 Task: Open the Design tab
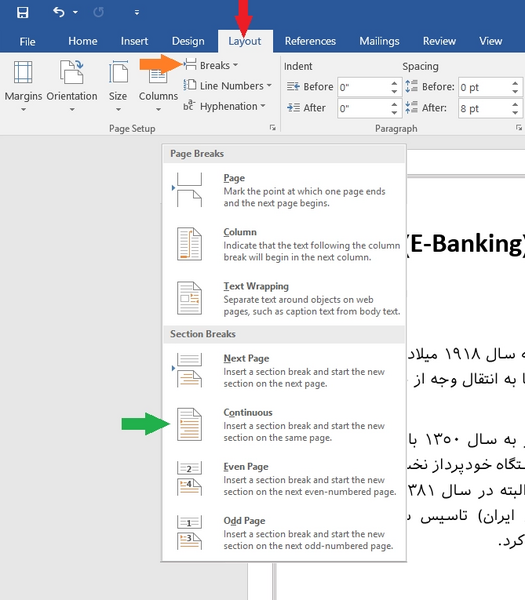coord(188,41)
